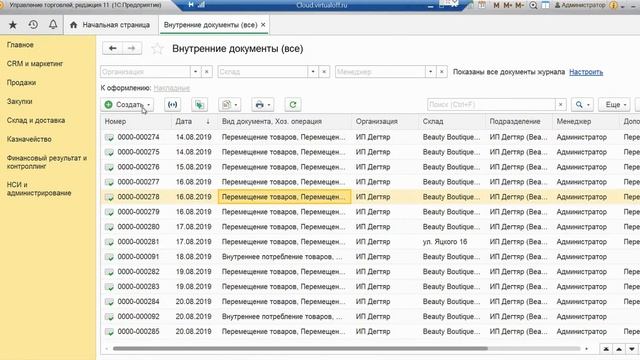Open Финансовый результат и контроллинг section
Image resolution: width=640 pixels, height=360 pixels.
(47, 162)
